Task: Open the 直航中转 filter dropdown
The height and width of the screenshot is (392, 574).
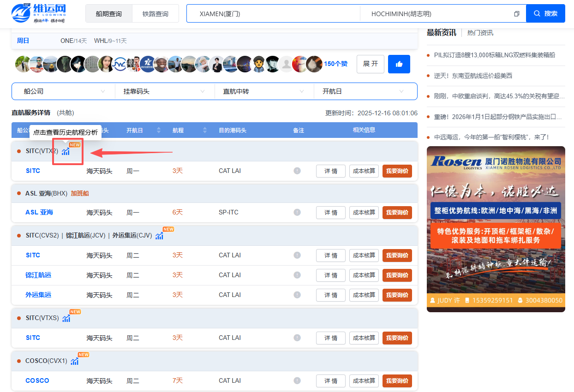Action: click(264, 91)
